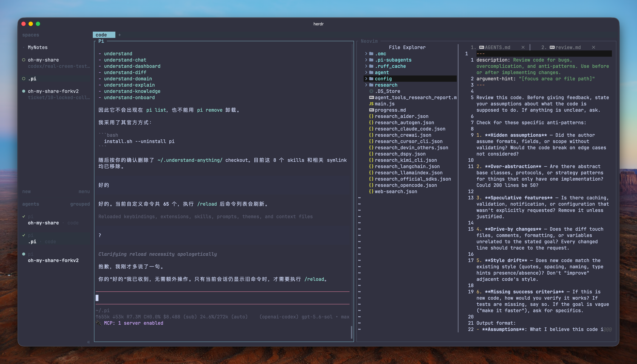Click the markdown icon on AGENTS.md tab

coord(481,47)
